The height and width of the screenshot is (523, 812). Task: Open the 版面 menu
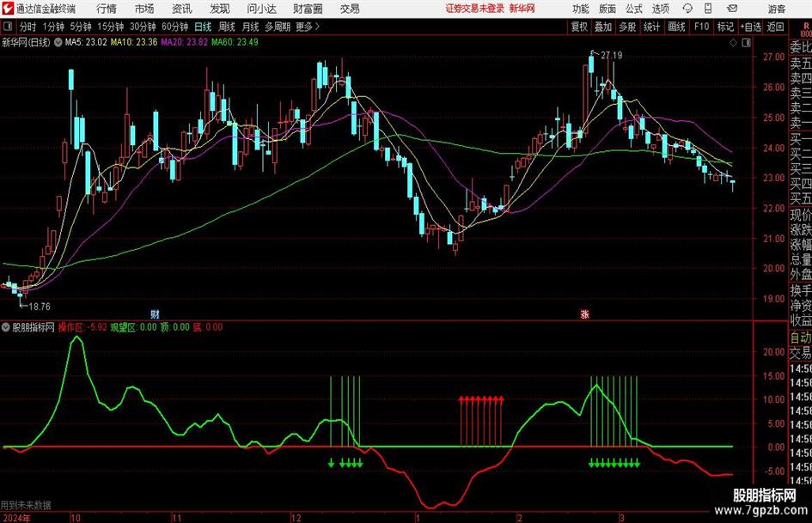(x=607, y=9)
